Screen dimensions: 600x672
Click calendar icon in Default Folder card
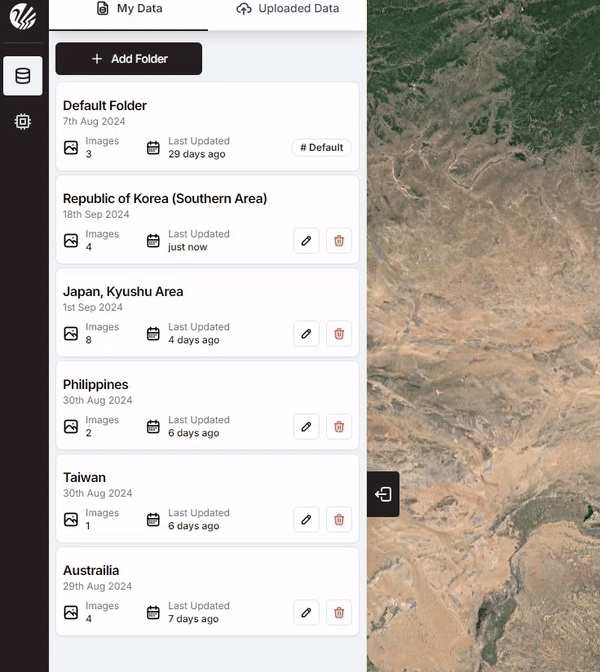(153, 148)
